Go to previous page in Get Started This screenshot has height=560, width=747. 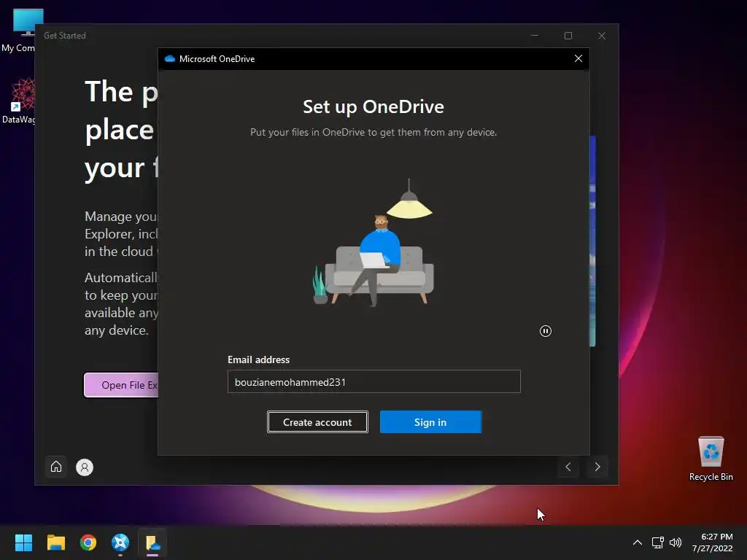568,467
